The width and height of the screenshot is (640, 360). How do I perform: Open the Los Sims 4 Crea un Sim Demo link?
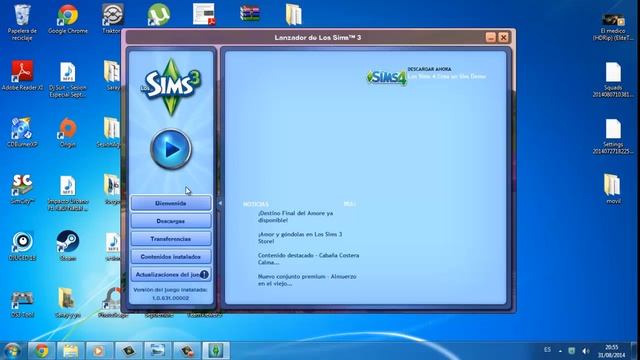[447, 76]
